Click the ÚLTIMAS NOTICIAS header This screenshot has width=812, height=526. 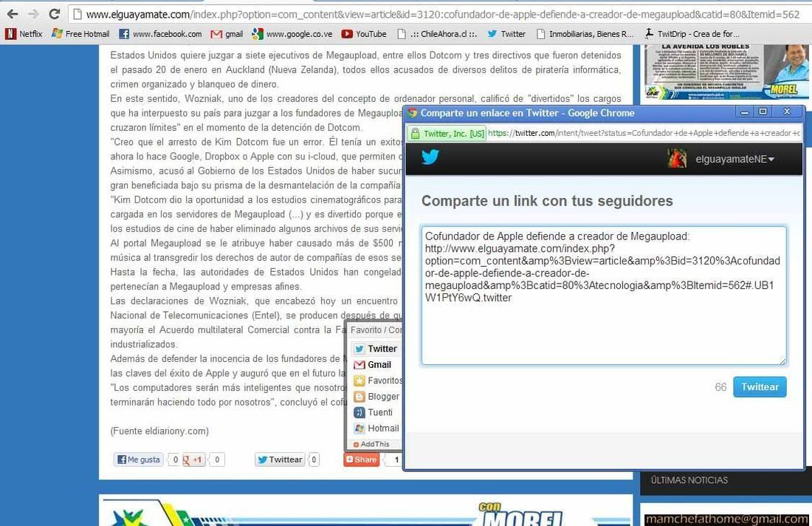pos(689,480)
